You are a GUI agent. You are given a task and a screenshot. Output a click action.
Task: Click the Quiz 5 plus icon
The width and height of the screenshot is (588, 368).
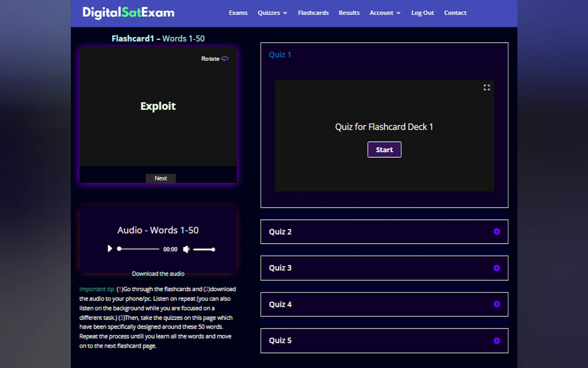(496, 340)
